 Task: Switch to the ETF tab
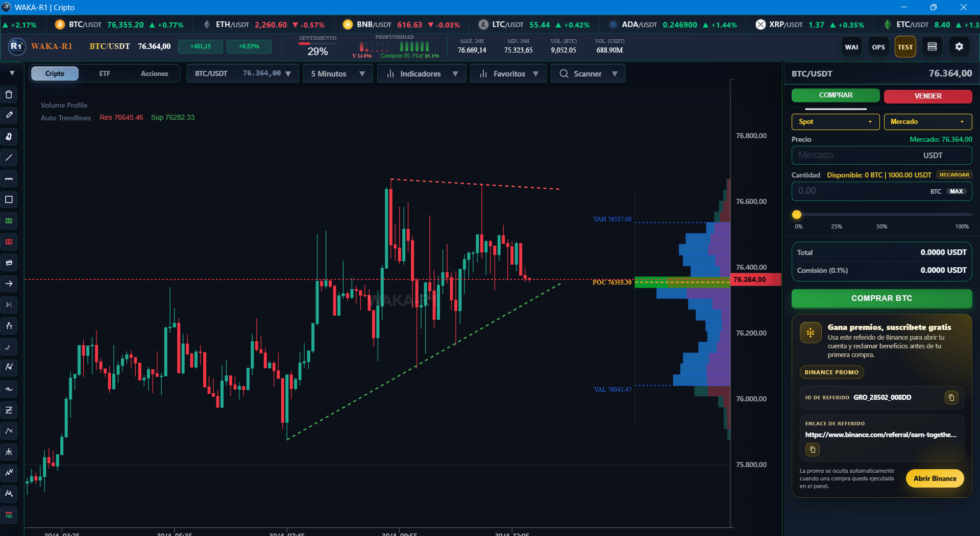tap(105, 73)
